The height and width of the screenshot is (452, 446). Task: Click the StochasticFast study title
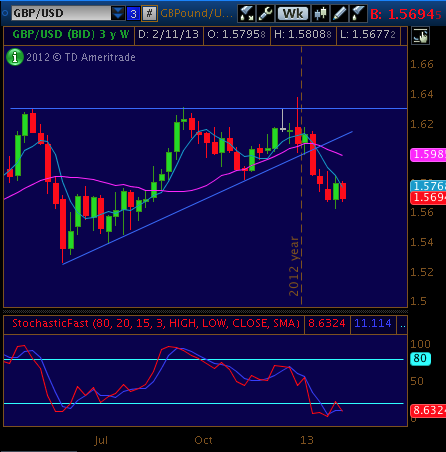click(156, 323)
